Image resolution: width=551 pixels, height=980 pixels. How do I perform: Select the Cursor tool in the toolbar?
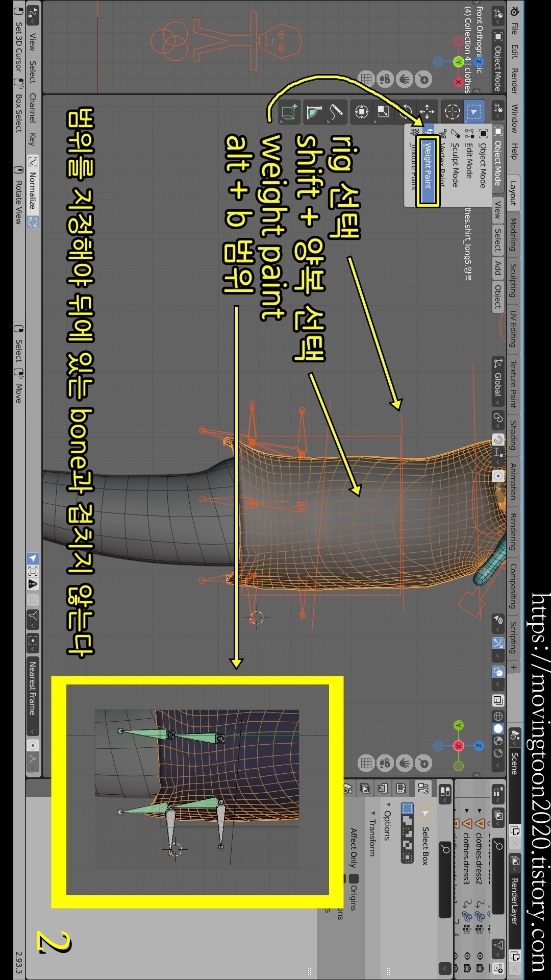coord(452,111)
